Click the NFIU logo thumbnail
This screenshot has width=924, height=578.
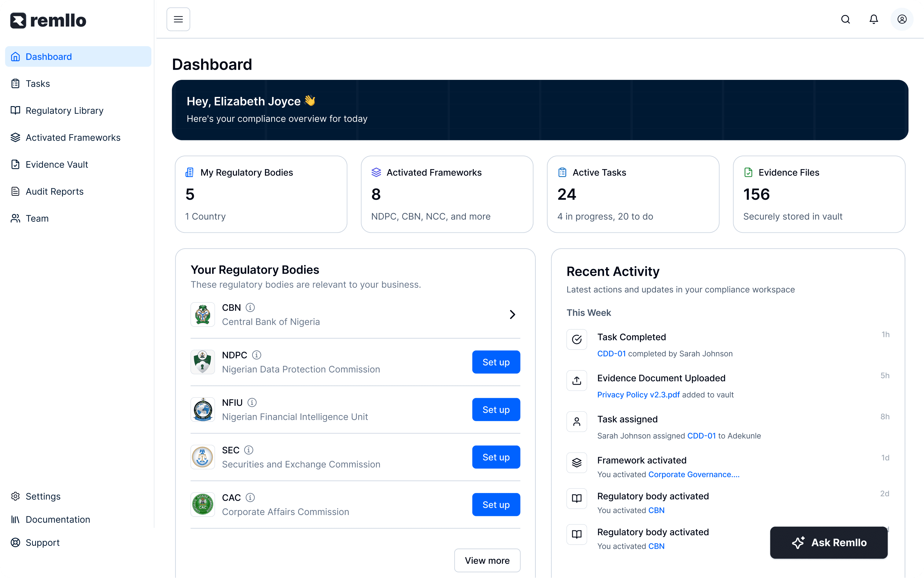pos(202,409)
